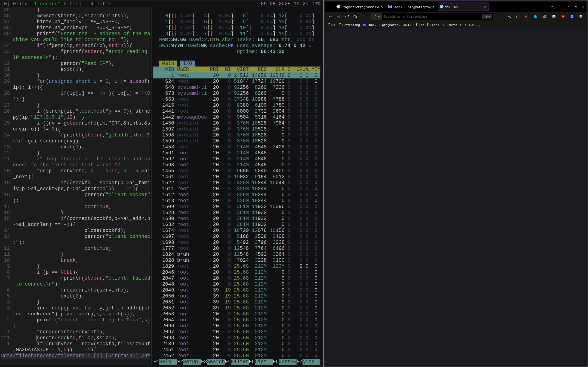Click the 133% zoom level control
The image size is (588, 367).
(487, 17)
